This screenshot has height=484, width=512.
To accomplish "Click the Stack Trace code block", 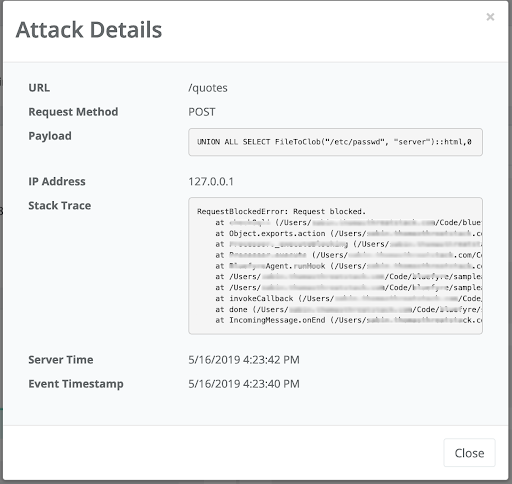I will (335, 266).
